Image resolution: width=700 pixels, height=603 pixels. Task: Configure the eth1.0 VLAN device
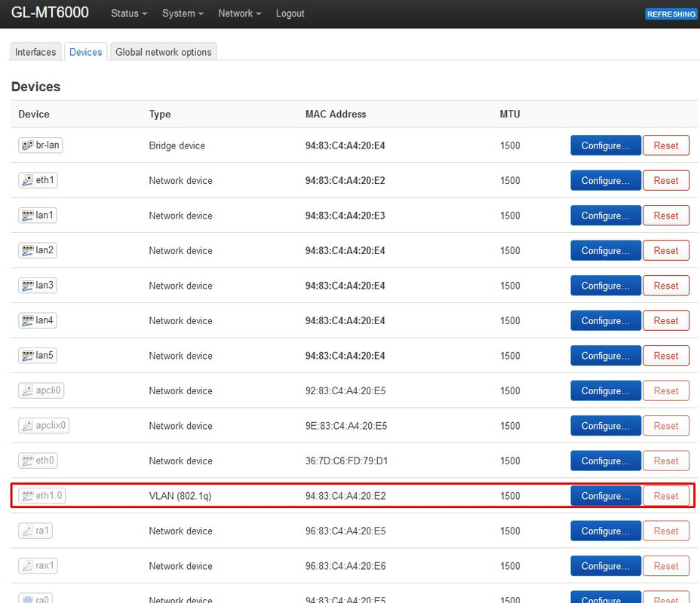pos(606,496)
